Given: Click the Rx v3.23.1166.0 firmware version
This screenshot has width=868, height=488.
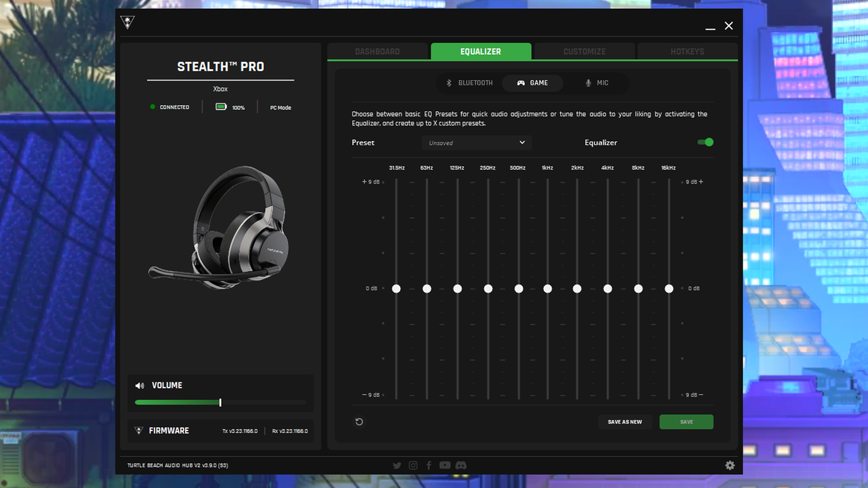Looking at the screenshot, I should click(x=290, y=431).
